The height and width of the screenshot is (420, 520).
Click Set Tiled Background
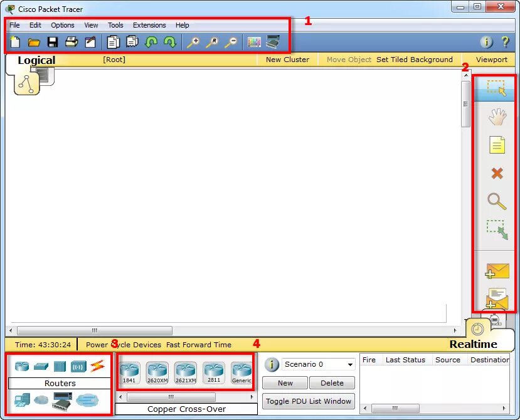click(x=414, y=60)
